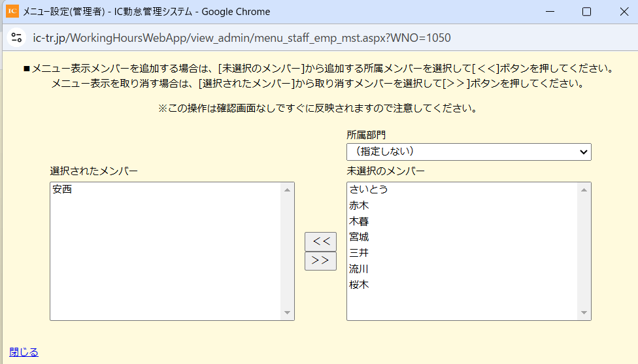Open the 所属部門 dropdown
The width and height of the screenshot is (638, 364).
point(469,152)
